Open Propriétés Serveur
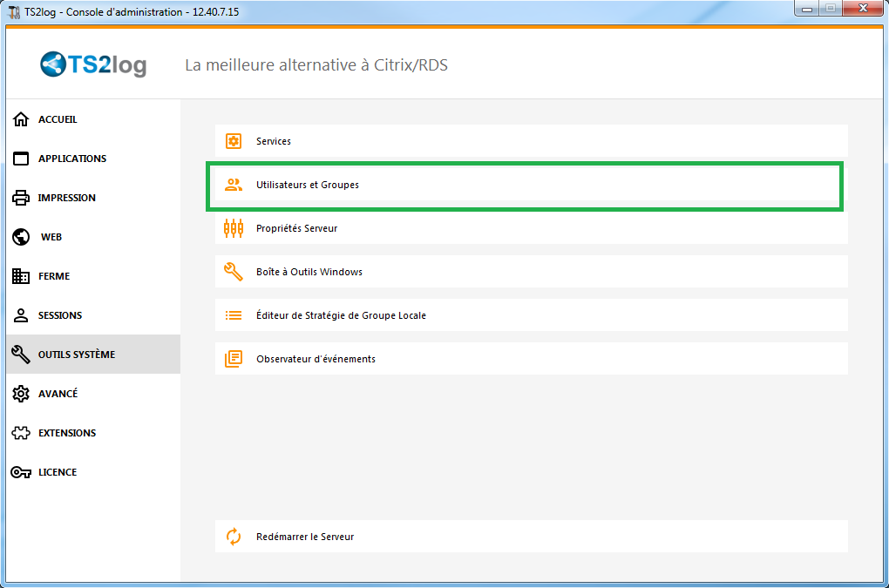889x588 pixels. (532, 228)
